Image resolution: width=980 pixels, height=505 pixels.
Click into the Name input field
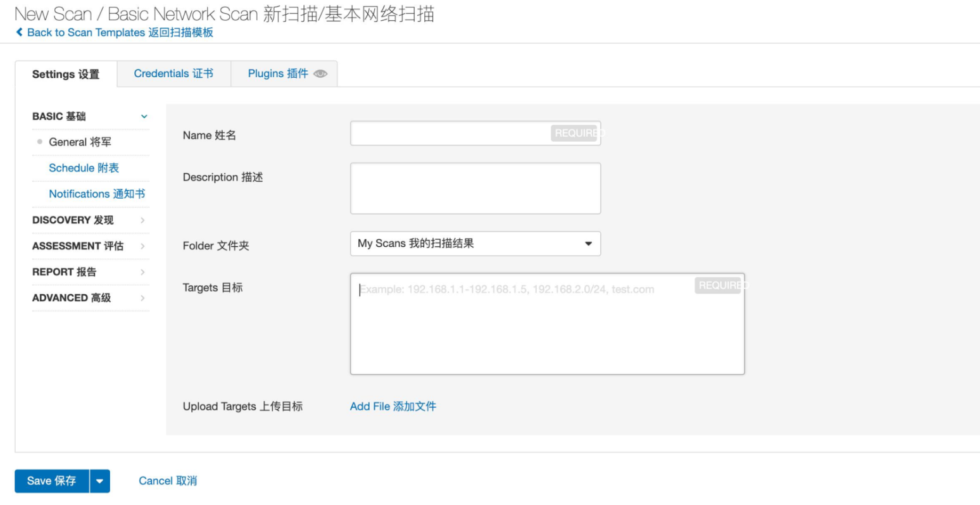click(x=449, y=134)
